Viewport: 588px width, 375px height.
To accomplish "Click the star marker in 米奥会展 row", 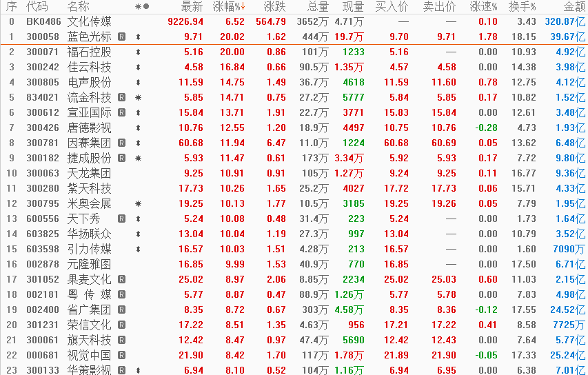I will (138, 203).
